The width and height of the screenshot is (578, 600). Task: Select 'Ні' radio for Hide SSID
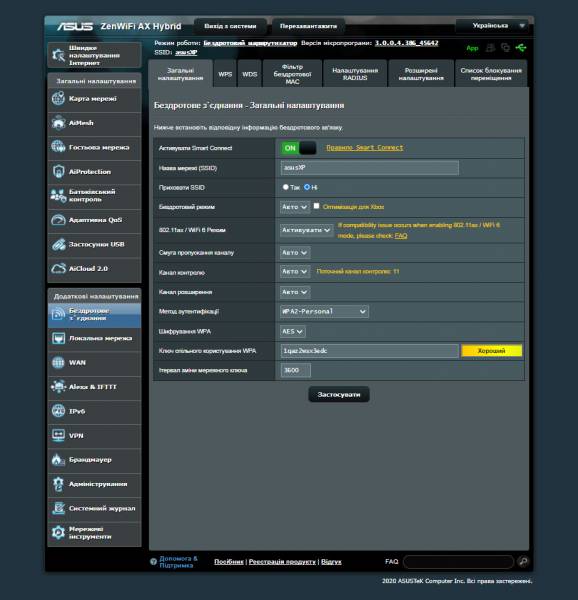[307, 187]
